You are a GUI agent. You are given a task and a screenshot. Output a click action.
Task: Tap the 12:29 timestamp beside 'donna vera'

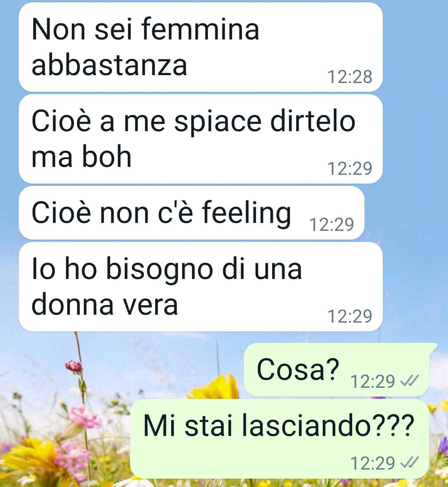[x=350, y=316]
